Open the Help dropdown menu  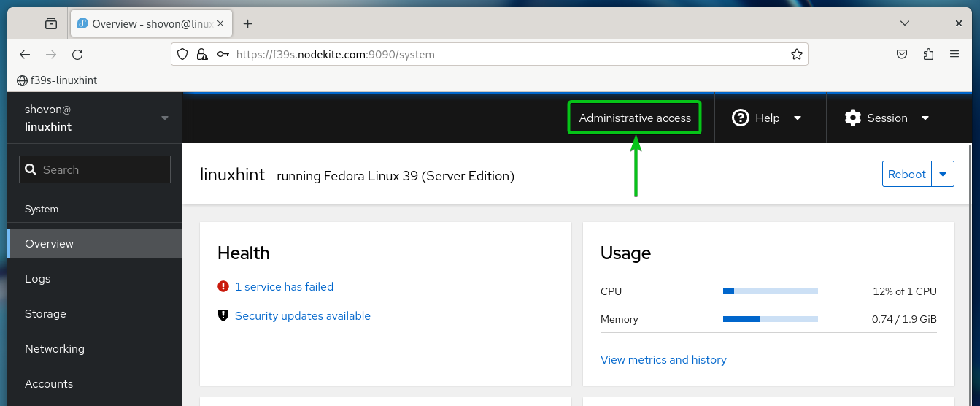pos(767,118)
